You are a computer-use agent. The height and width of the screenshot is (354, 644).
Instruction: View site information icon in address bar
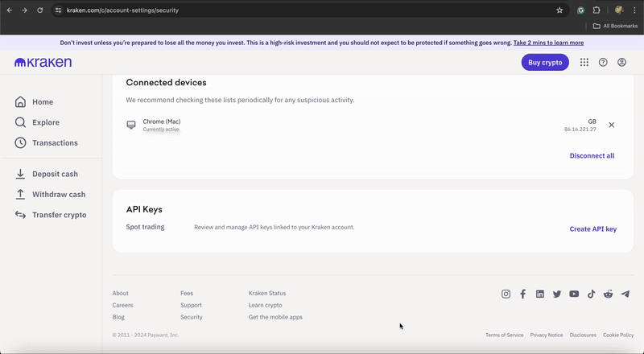click(x=58, y=10)
